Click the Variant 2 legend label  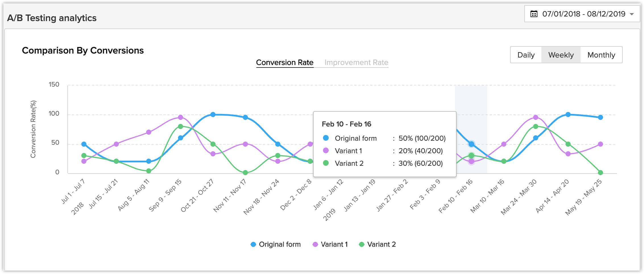(x=381, y=244)
